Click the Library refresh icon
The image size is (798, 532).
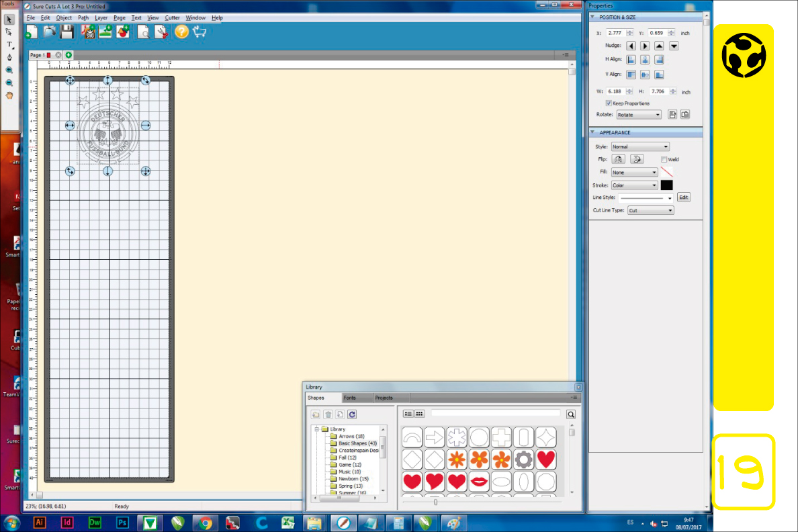[352, 414]
